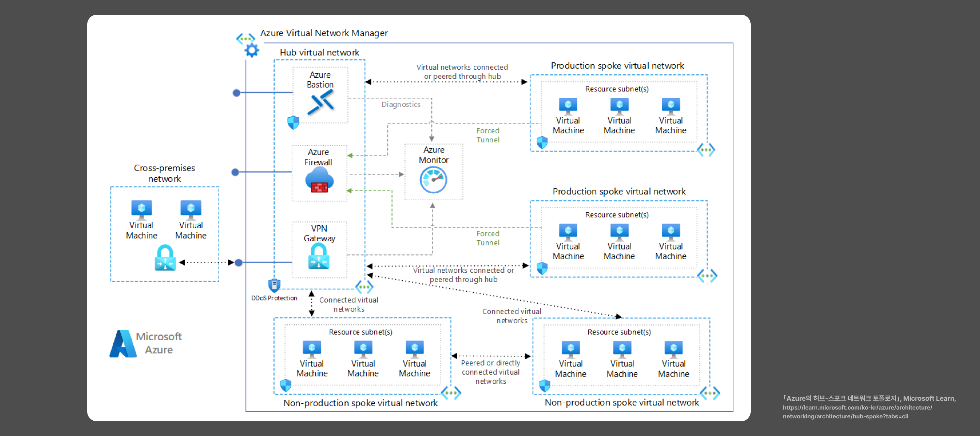Click the upper production spoke virtual network icon
980x436 pixels.
706,150
